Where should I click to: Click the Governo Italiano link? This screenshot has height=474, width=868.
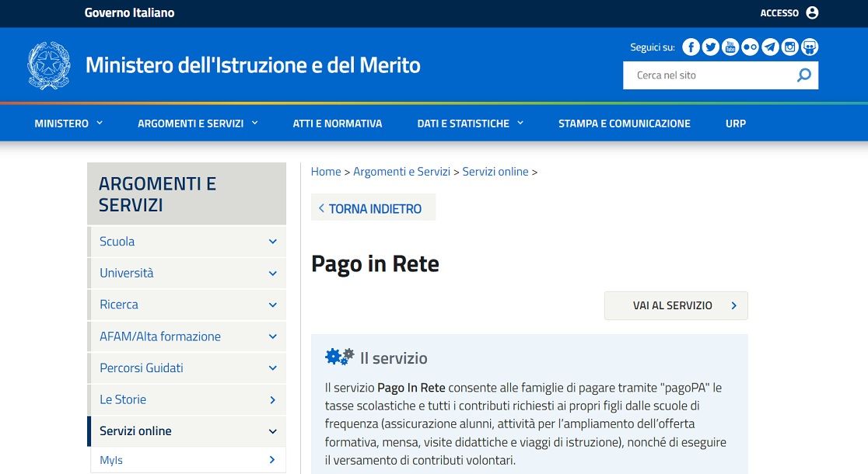click(x=129, y=12)
